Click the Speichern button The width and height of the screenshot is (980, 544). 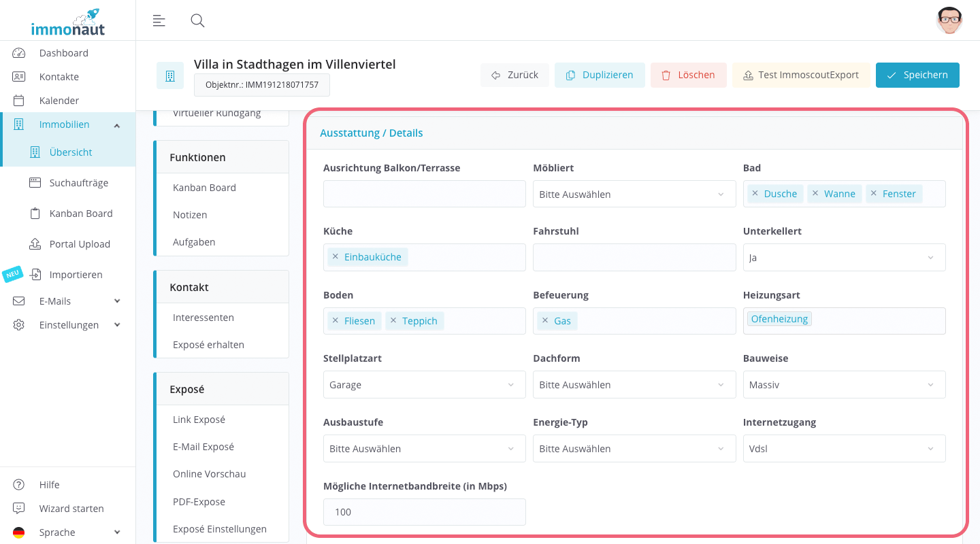(x=917, y=75)
